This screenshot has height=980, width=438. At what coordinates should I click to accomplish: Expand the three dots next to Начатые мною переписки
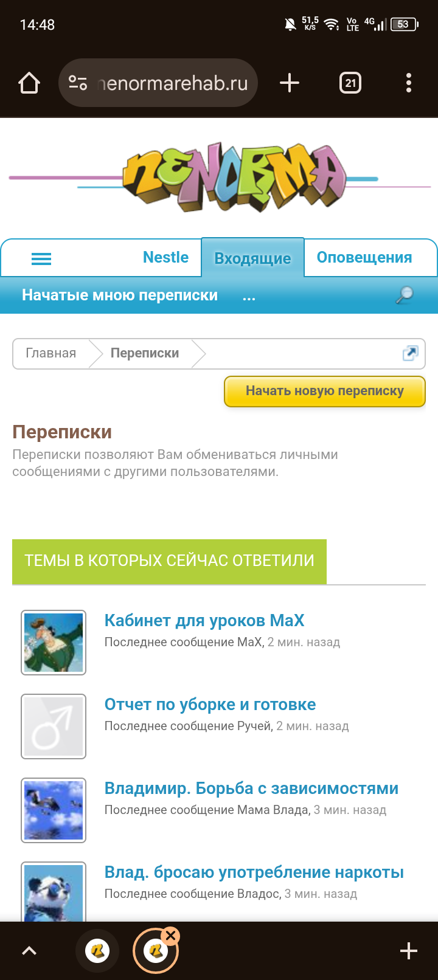click(x=249, y=297)
